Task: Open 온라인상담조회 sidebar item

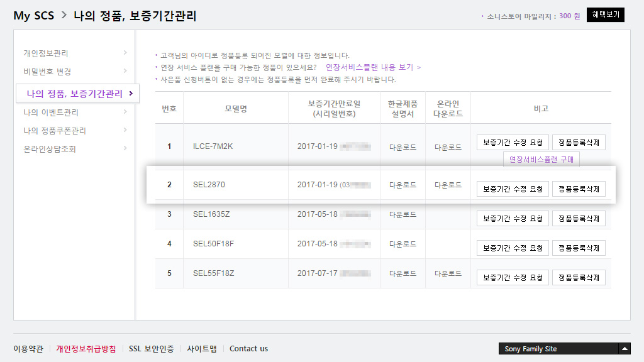Action: tap(50, 149)
